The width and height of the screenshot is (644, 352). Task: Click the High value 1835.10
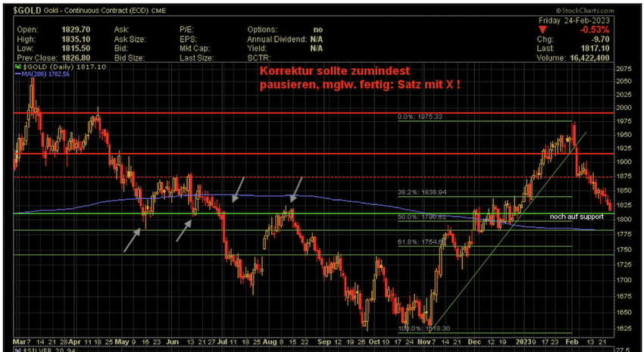point(75,39)
